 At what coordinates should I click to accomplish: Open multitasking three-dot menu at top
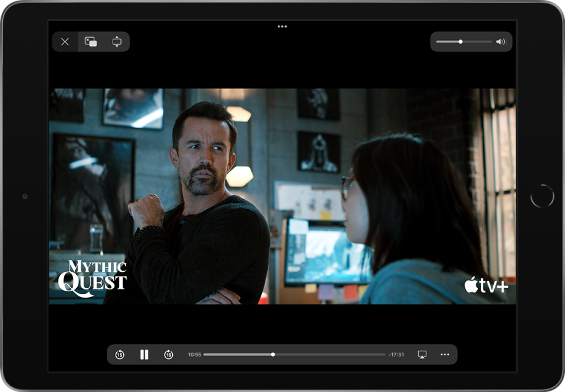pyautogui.click(x=282, y=27)
